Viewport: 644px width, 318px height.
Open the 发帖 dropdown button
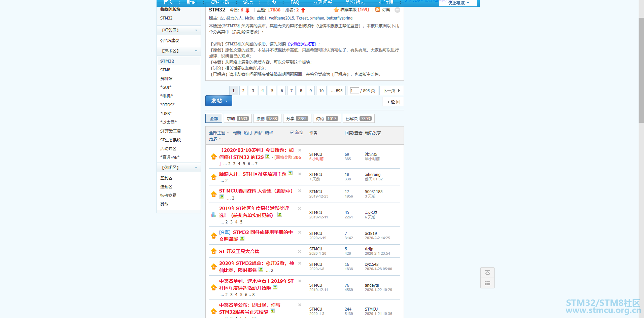(219, 101)
